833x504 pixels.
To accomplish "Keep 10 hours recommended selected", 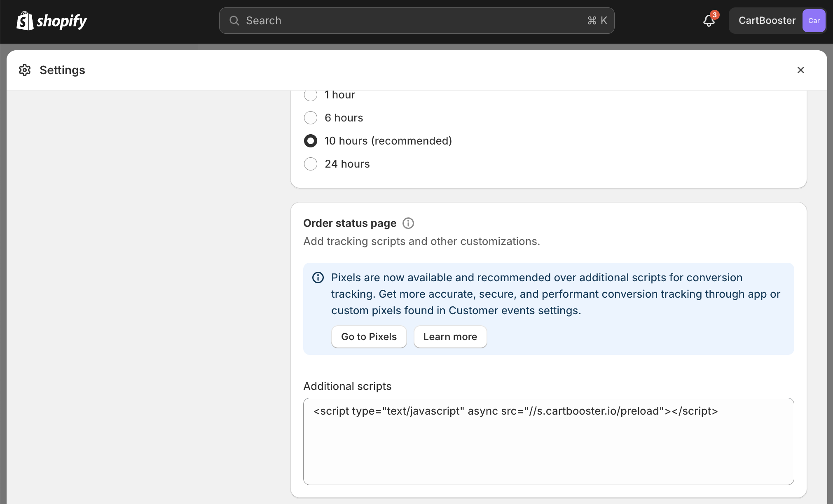I will (311, 141).
